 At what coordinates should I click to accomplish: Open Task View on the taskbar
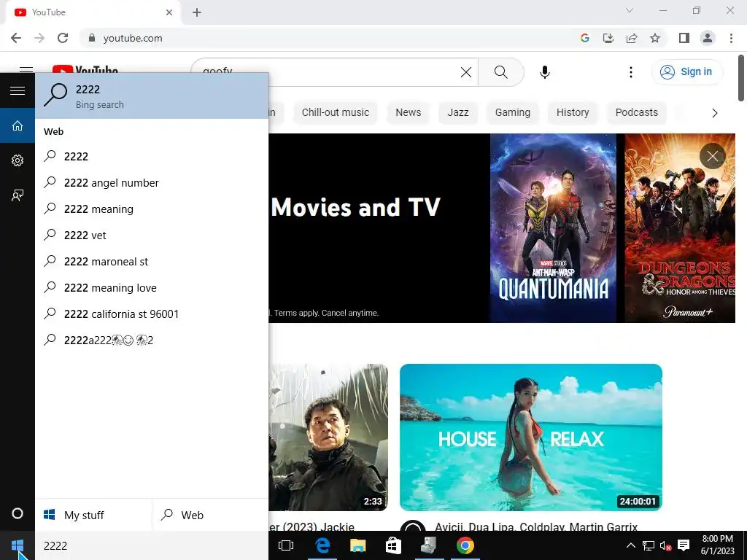pos(286,545)
